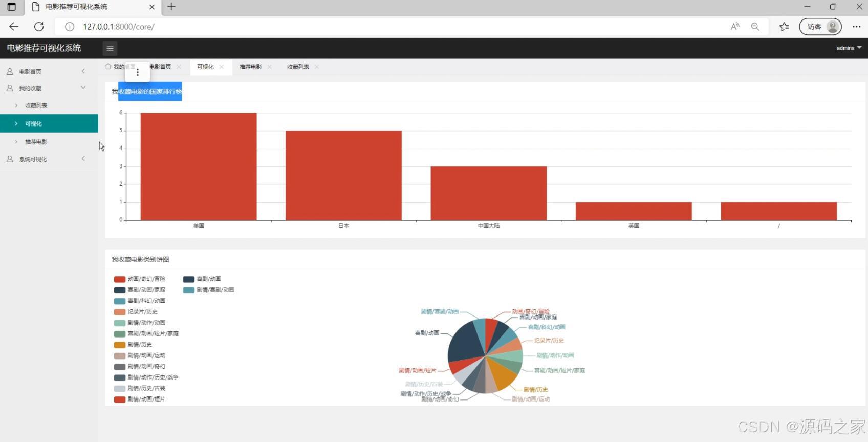868x442 pixels.
Task: Open 收藏列表 in the sidebar
Action: tap(49, 106)
